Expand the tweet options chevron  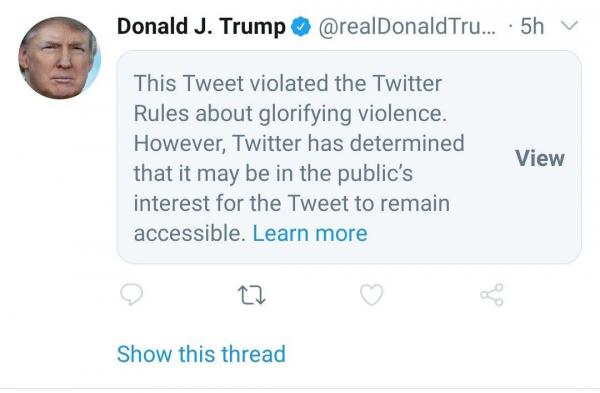point(569,26)
